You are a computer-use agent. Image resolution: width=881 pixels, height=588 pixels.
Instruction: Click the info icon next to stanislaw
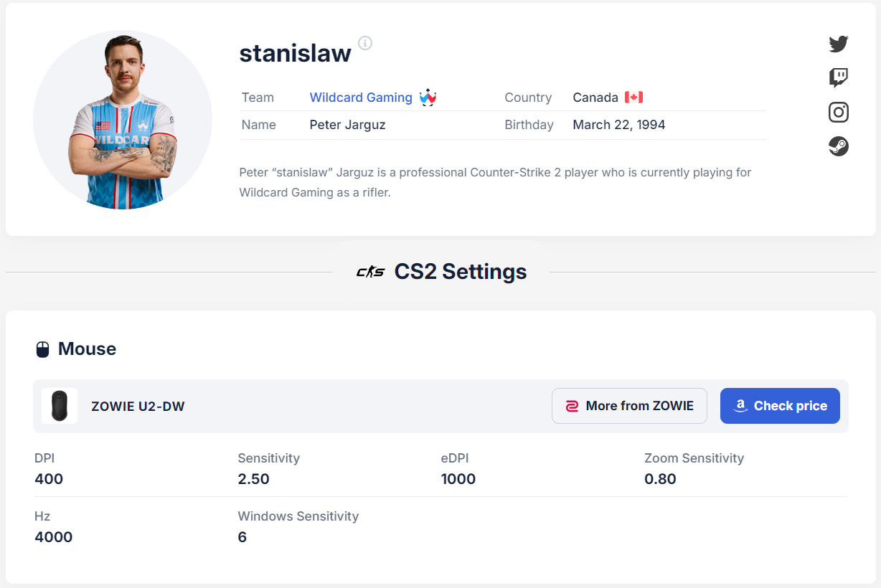365,43
